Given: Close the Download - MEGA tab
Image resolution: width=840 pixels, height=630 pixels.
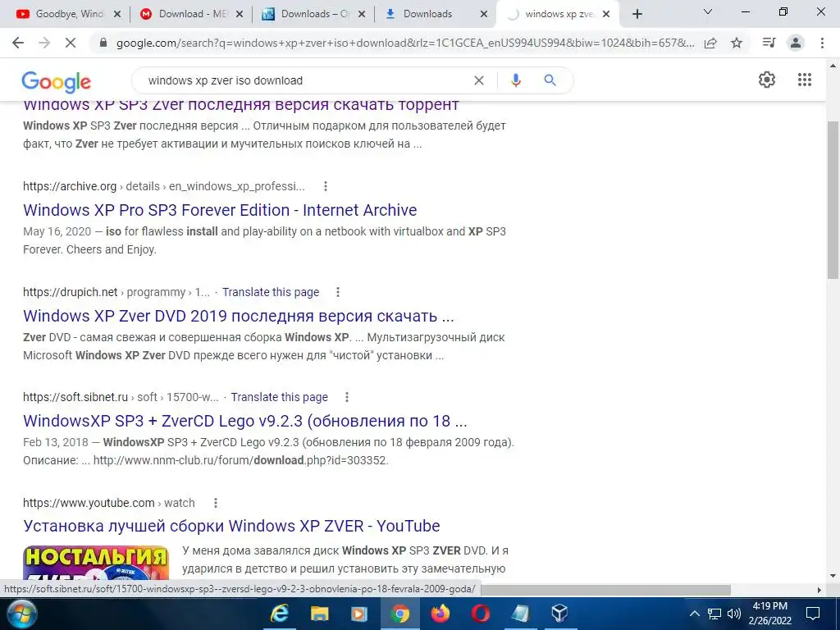Looking at the screenshot, I should click(240, 15).
